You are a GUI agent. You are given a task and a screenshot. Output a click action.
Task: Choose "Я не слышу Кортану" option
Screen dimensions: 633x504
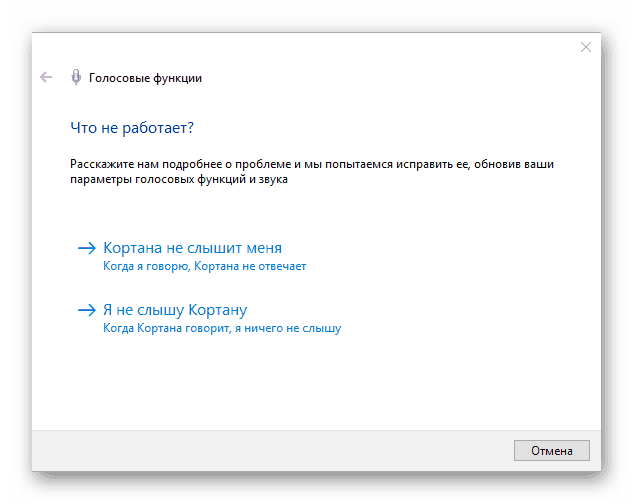click(x=175, y=310)
